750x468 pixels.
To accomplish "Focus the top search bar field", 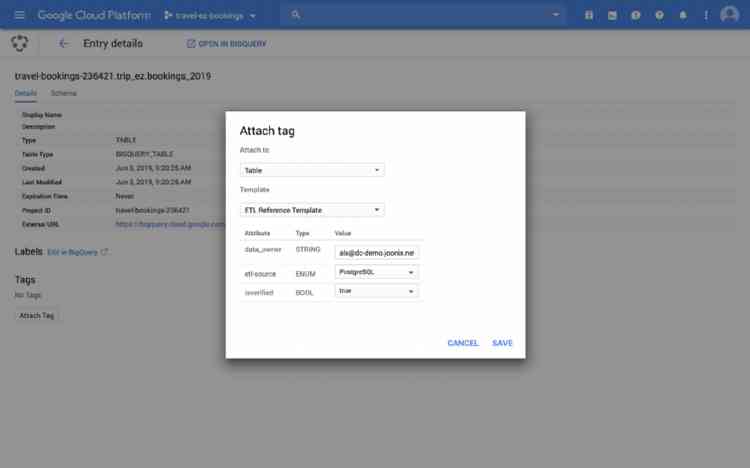I will [x=423, y=15].
